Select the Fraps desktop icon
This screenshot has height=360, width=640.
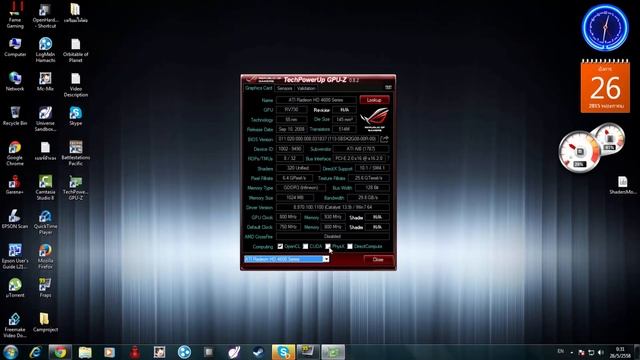coord(45,288)
